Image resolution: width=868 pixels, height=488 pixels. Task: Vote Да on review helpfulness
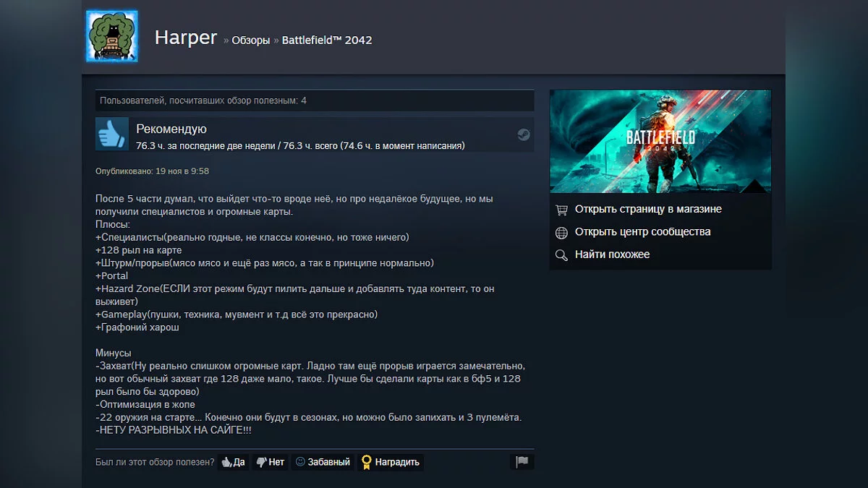point(233,462)
